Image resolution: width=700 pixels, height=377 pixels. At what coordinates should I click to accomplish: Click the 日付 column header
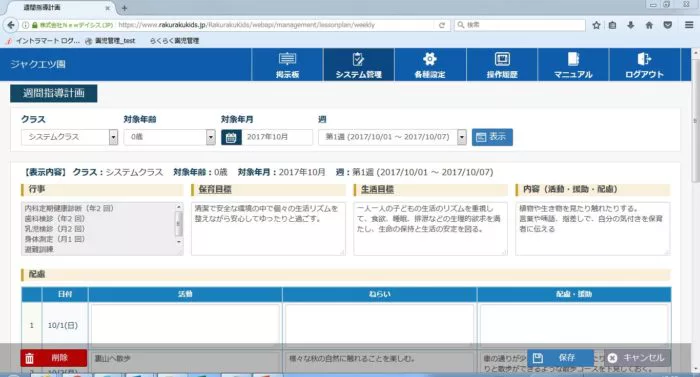click(65, 294)
